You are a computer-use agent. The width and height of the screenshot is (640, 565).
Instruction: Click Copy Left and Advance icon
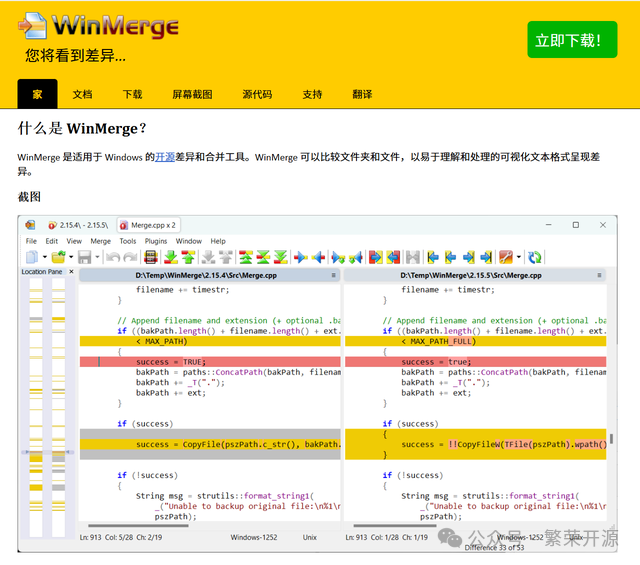coord(356,257)
